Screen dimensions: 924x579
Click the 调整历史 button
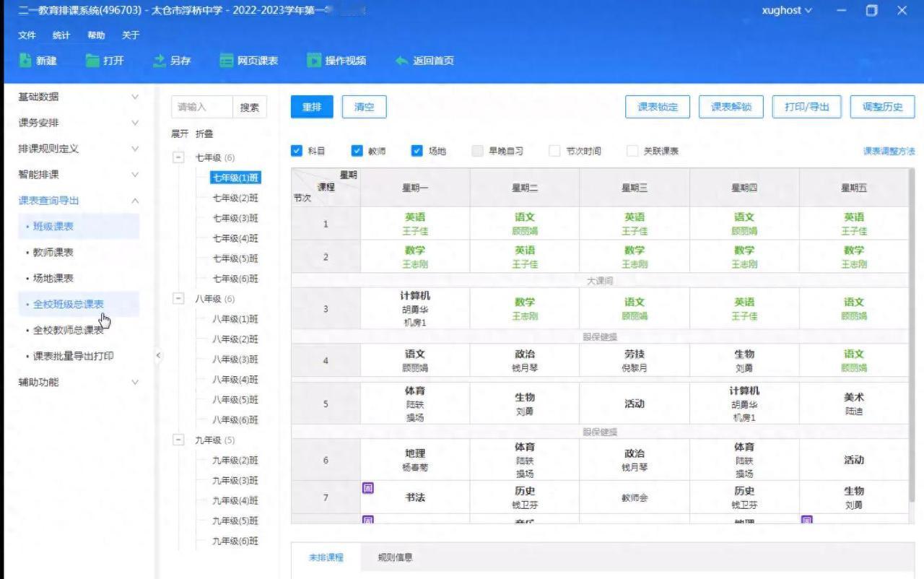coord(883,107)
